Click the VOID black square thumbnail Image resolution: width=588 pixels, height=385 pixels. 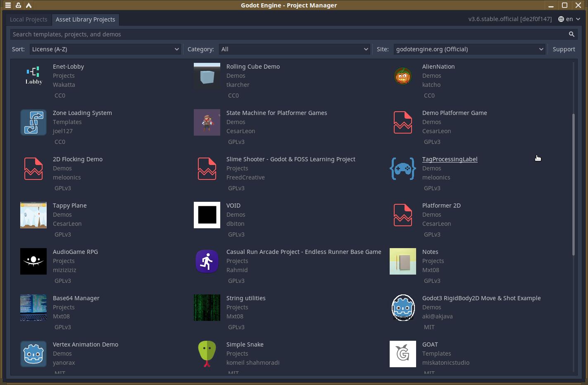click(x=207, y=215)
